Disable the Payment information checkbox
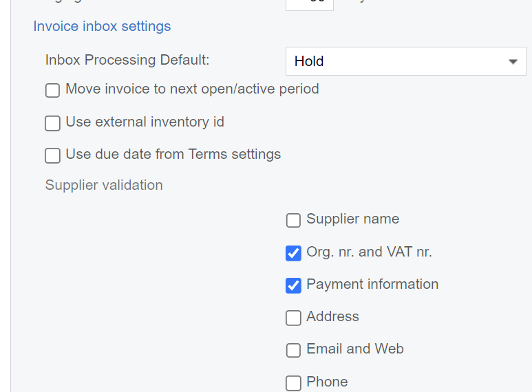The width and height of the screenshot is (532, 392). [293, 285]
